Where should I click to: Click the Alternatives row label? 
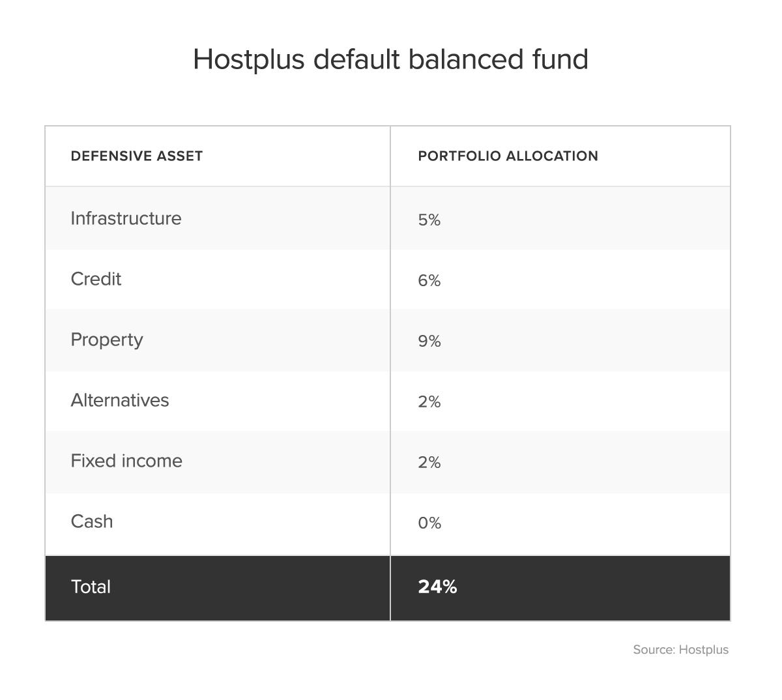120,400
